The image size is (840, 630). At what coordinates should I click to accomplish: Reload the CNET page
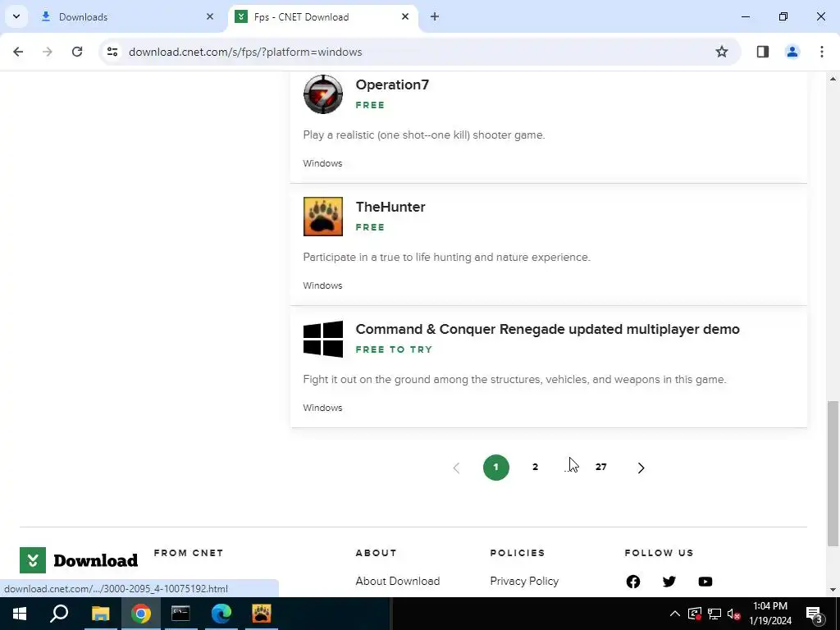pos(77,52)
